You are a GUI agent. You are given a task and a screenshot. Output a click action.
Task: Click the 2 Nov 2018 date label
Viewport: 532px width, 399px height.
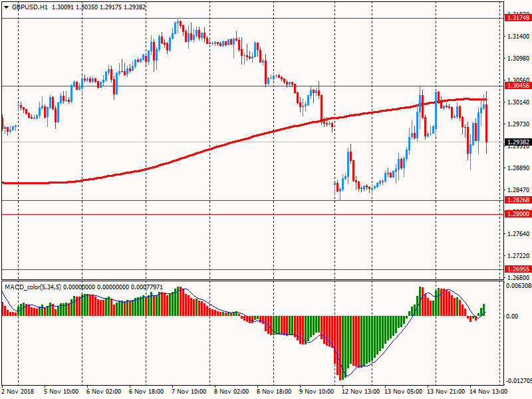[18, 392]
